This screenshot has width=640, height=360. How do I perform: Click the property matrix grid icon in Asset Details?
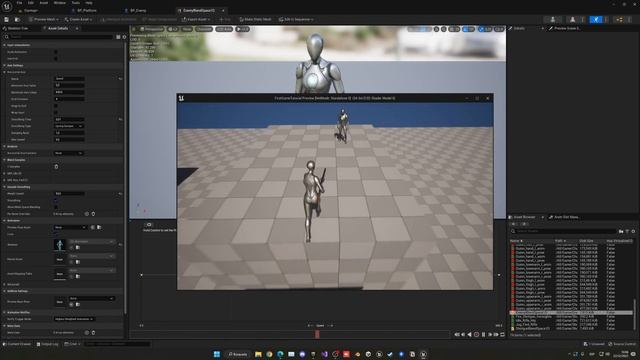pyautogui.click(x=118, y=37)
